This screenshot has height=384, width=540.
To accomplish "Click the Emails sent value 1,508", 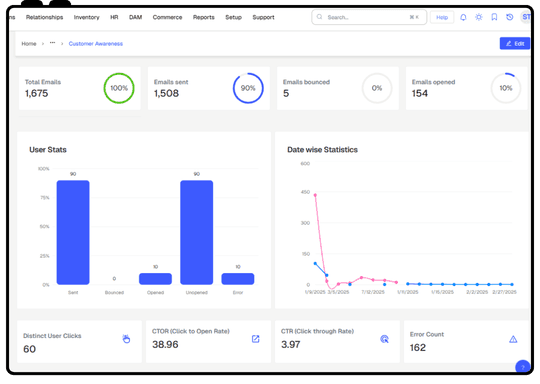I will (x=166, y=93).
